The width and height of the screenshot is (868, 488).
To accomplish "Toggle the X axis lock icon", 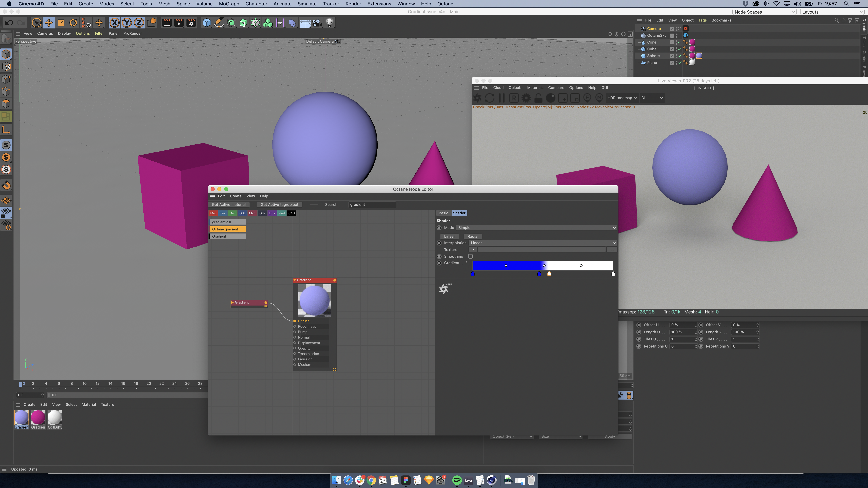I will click(114, 23).
